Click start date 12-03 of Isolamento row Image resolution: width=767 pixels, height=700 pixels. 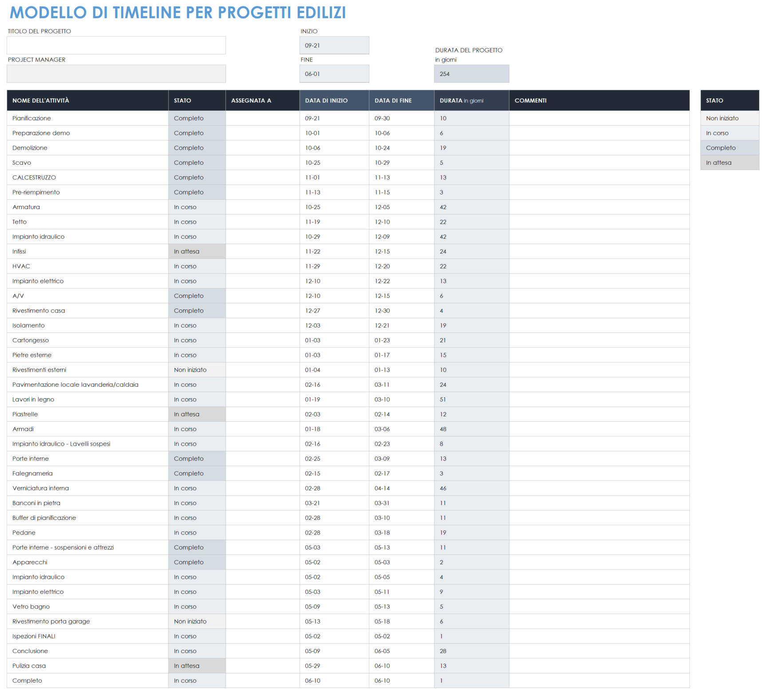click(334, 325)
